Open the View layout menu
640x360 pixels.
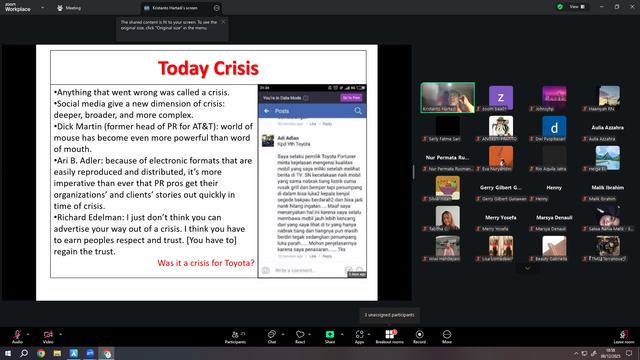577,7
